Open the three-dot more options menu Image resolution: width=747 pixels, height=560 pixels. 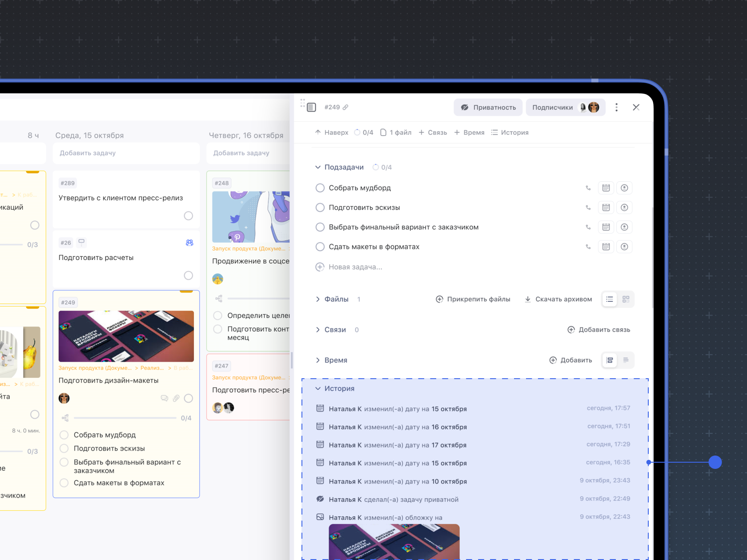pyautogui.click(x=616, y=108)
